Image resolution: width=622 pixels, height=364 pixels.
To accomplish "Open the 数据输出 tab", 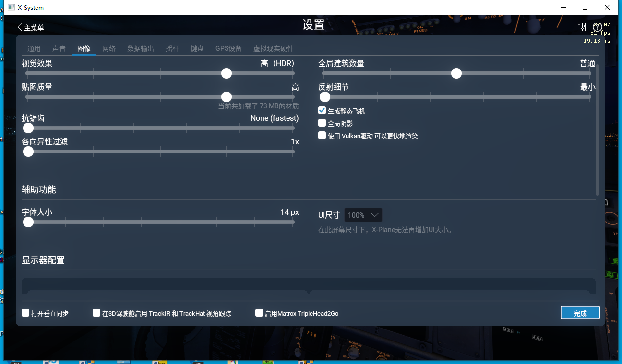I will (x=141, y=48).
